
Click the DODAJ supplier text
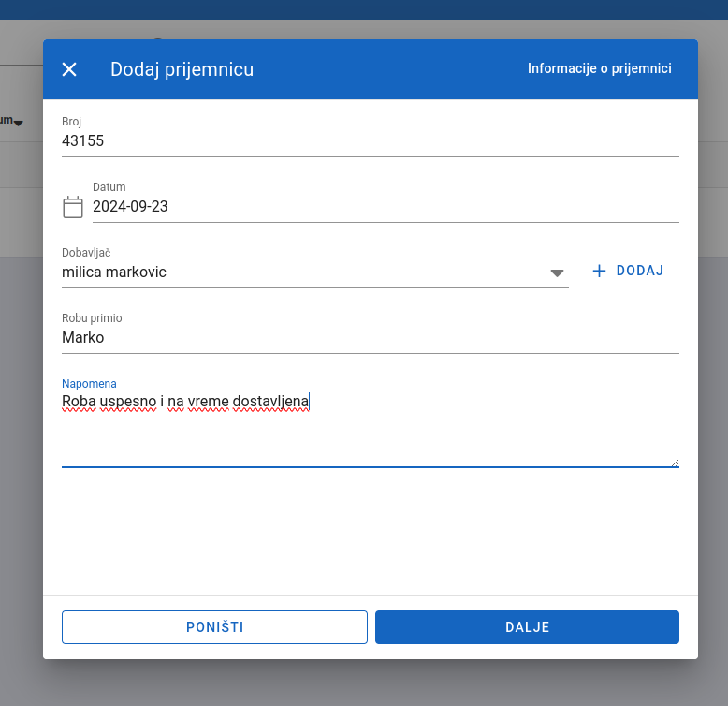pos(640,271)
